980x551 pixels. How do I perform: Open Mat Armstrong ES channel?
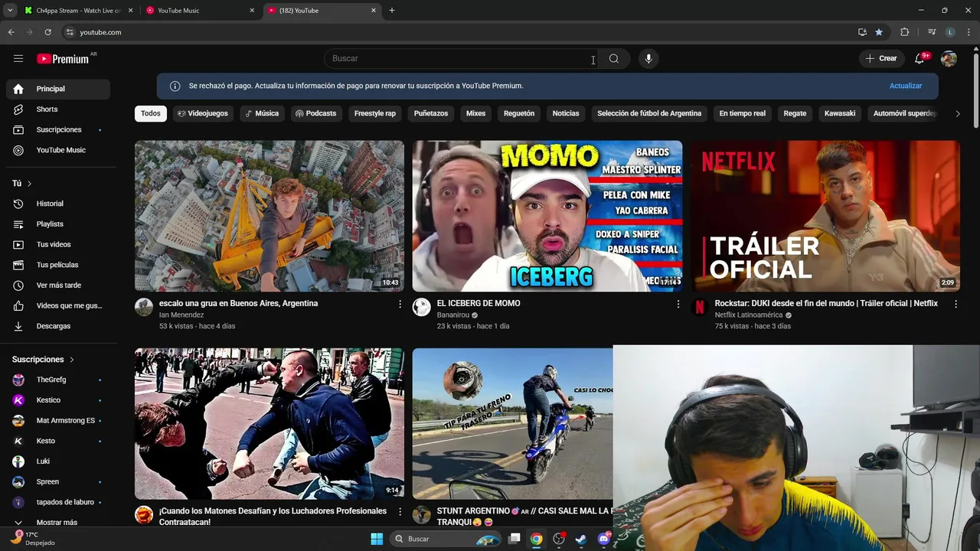tap(58, 421)
